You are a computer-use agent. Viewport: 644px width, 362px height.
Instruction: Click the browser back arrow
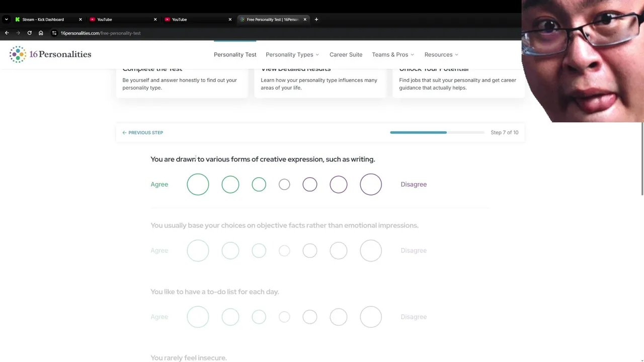point(7,33)
